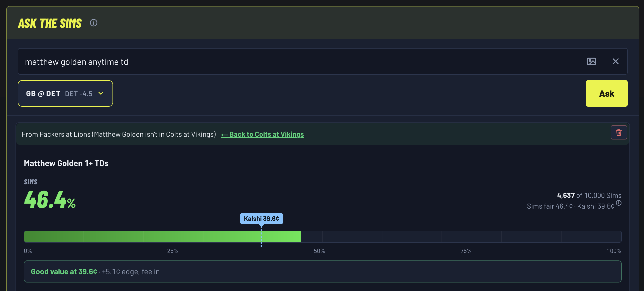Select the 46.4% sims percentage

tap(50, 200)
